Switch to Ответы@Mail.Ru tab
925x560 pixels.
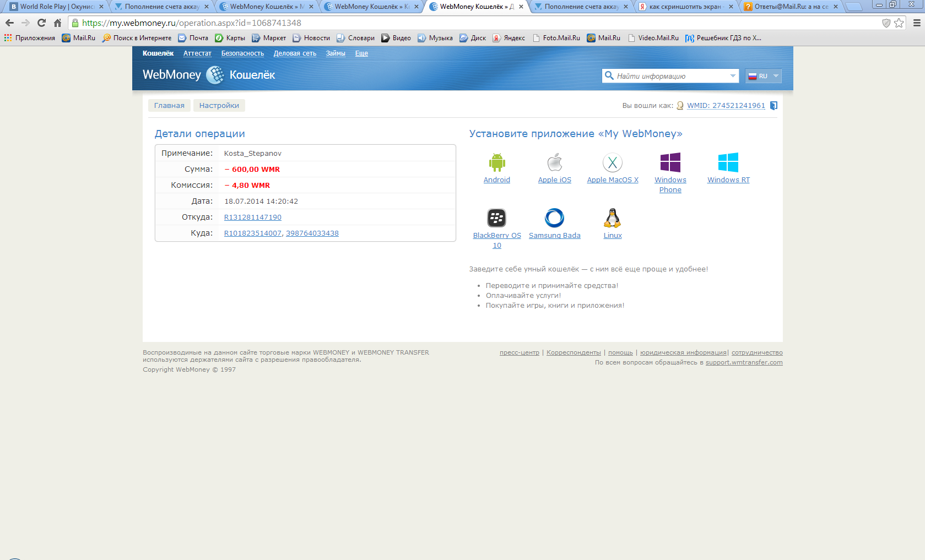point(791,7)
